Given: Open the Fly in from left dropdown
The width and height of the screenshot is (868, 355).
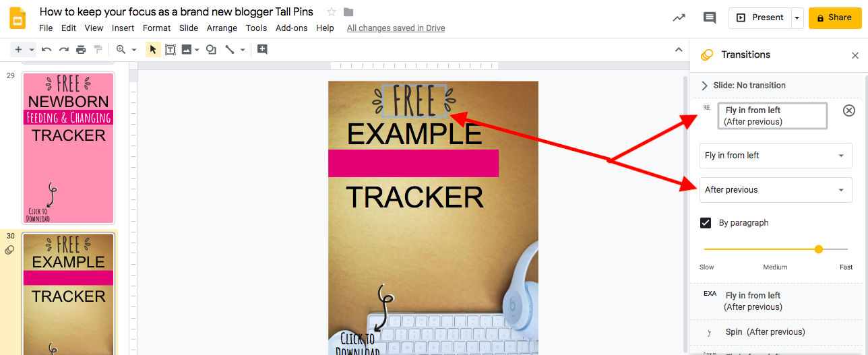Looking at the screenshot, I should [x=776, y=156].
